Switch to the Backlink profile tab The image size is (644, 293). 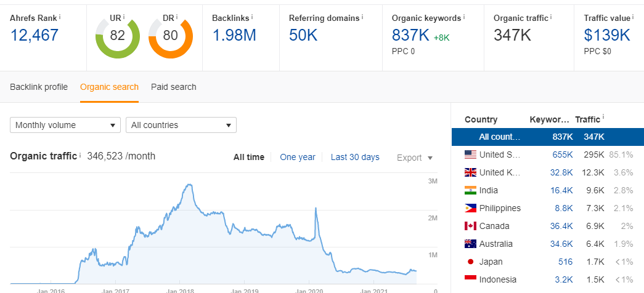[x=39, y=87]
